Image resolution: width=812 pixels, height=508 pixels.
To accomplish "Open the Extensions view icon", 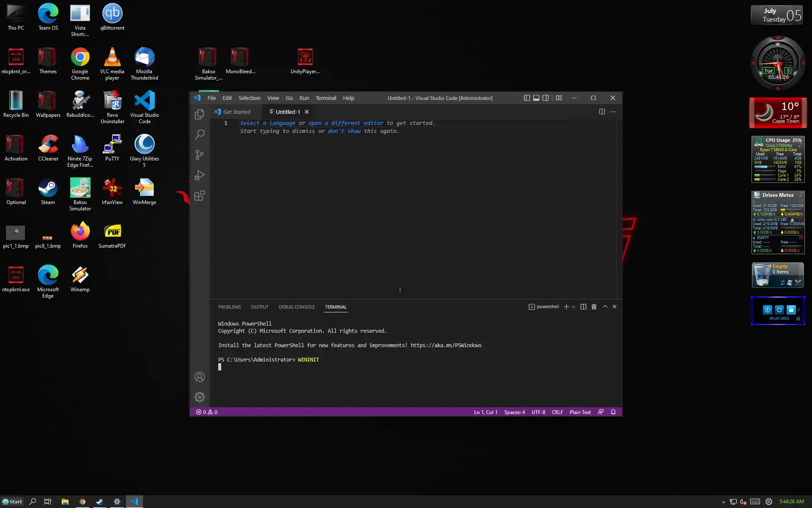I will (200, 196).
